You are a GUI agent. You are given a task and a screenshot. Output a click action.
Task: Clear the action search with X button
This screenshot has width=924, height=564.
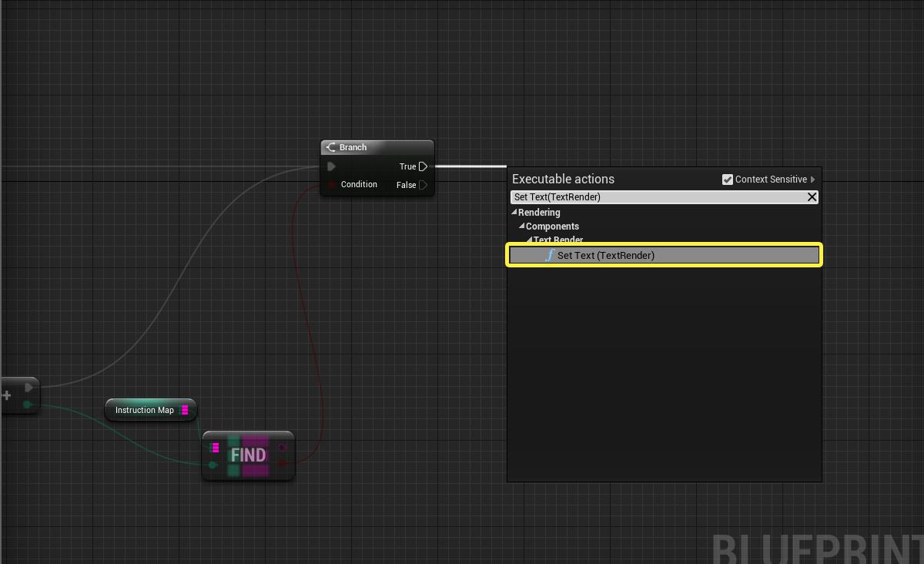tap(812, 197)
